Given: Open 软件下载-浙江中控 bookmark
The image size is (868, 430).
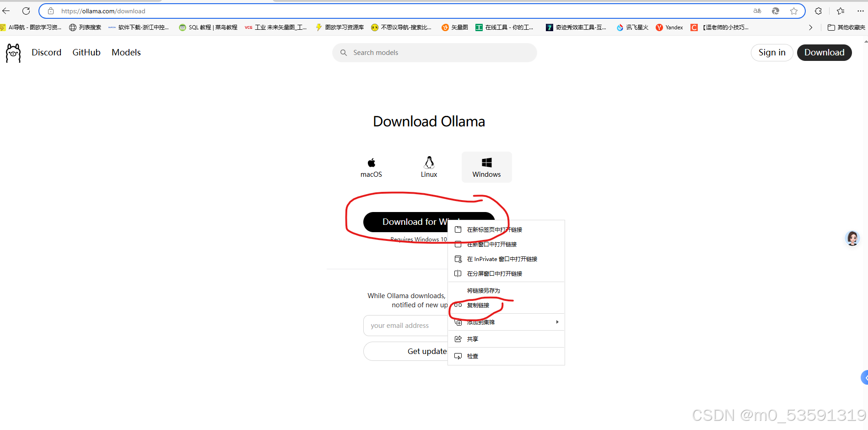Looking at the screenshot, I should (139, 27).
